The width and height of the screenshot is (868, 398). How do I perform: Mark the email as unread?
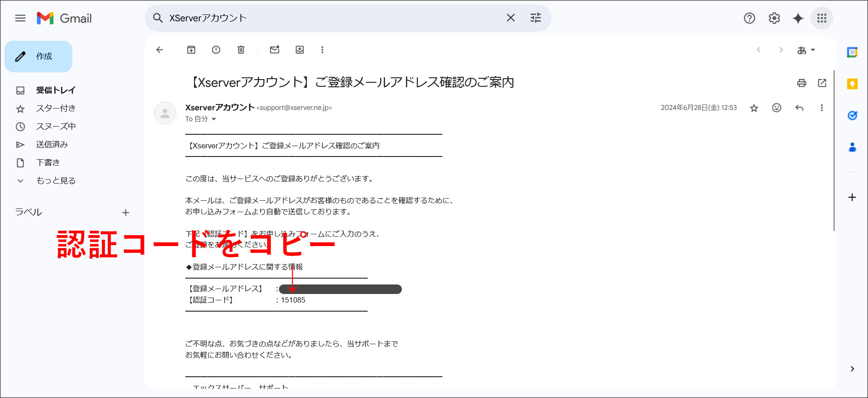[275, 50]
